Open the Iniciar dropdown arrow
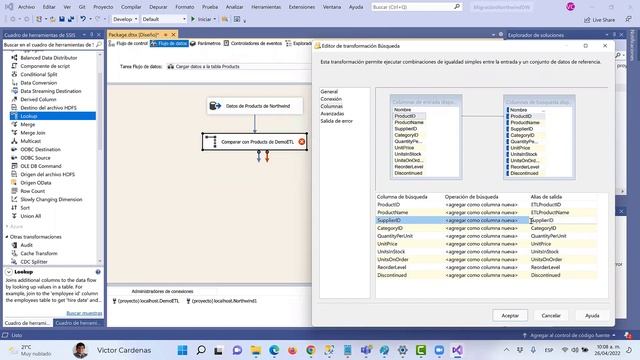Image resolution: width=640 pixels, height=360 pixels. pyautogui.click(x=215, y=19)
